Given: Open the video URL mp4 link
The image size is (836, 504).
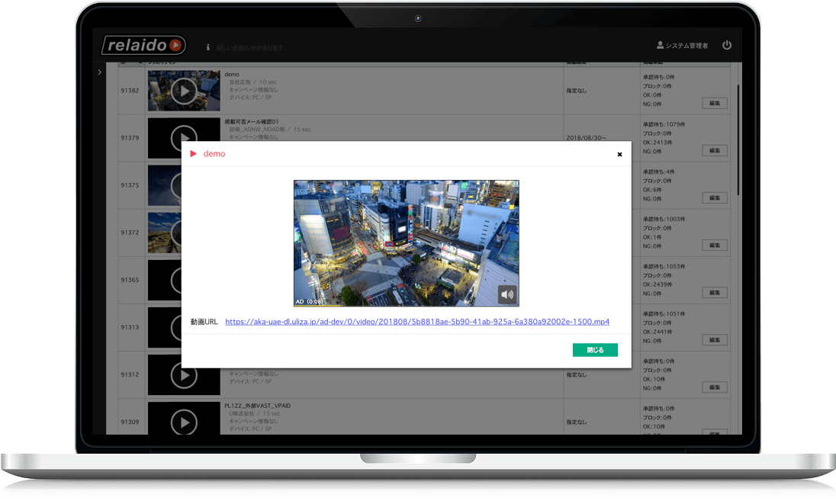Looking at the screenshot, I should [417, 322].
